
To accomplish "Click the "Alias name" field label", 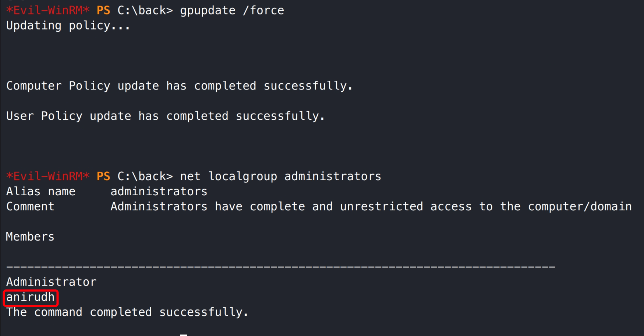I will [41, 192].
